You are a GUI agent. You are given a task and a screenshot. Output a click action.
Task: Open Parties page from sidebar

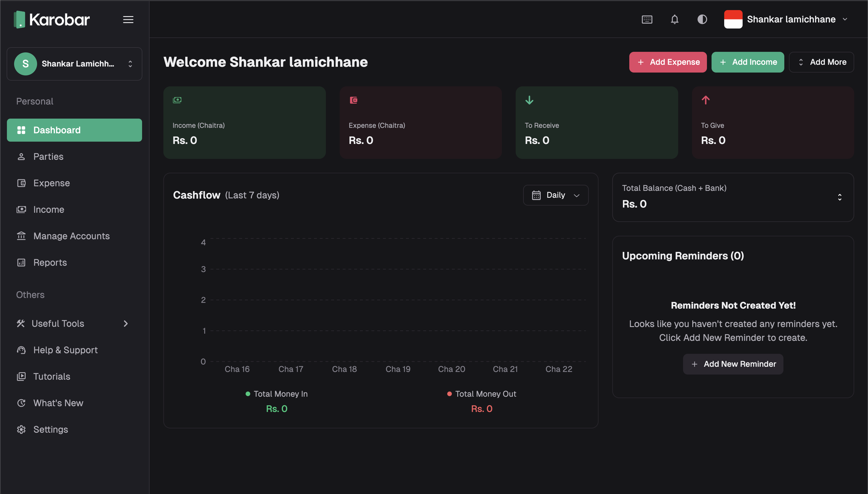coord(74,156)
